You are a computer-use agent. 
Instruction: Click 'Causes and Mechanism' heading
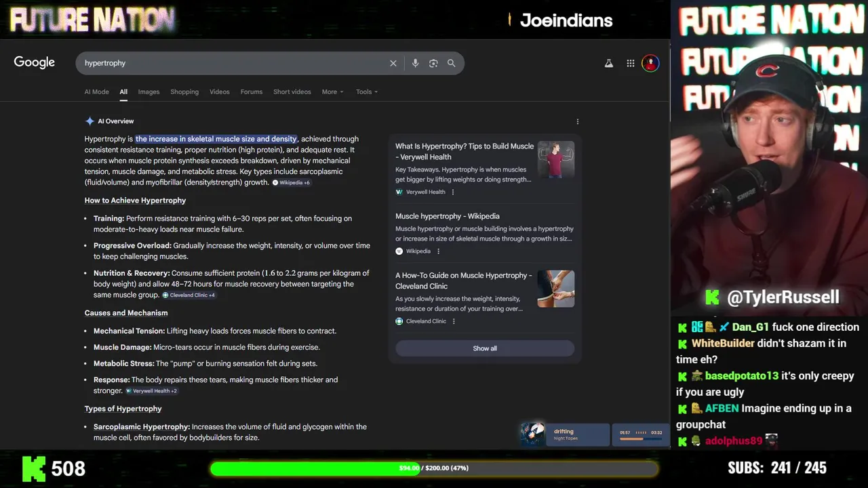(126, 313)
